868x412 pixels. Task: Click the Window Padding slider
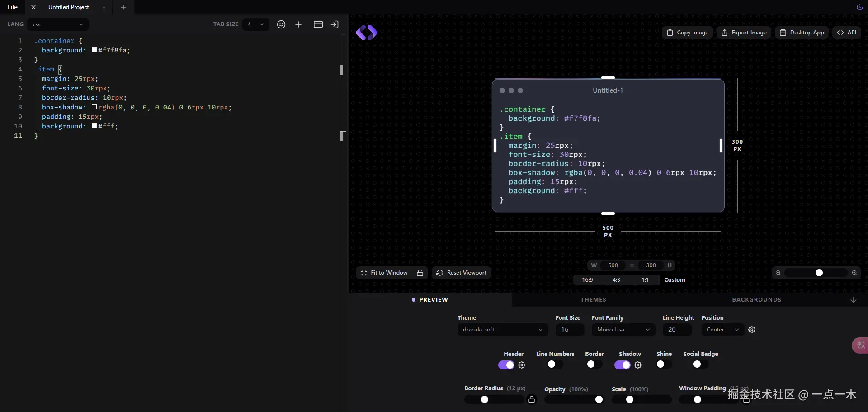(x=709, y=399)
